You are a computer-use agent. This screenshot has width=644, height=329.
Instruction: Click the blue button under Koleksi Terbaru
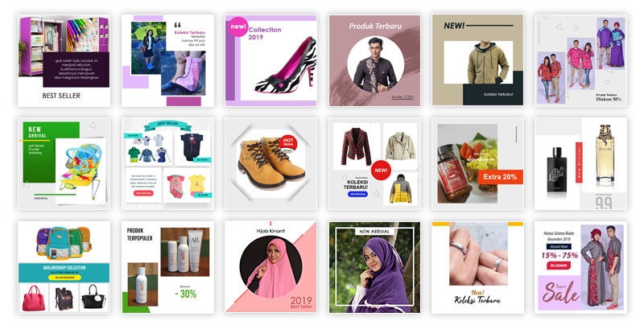point(357,194)
